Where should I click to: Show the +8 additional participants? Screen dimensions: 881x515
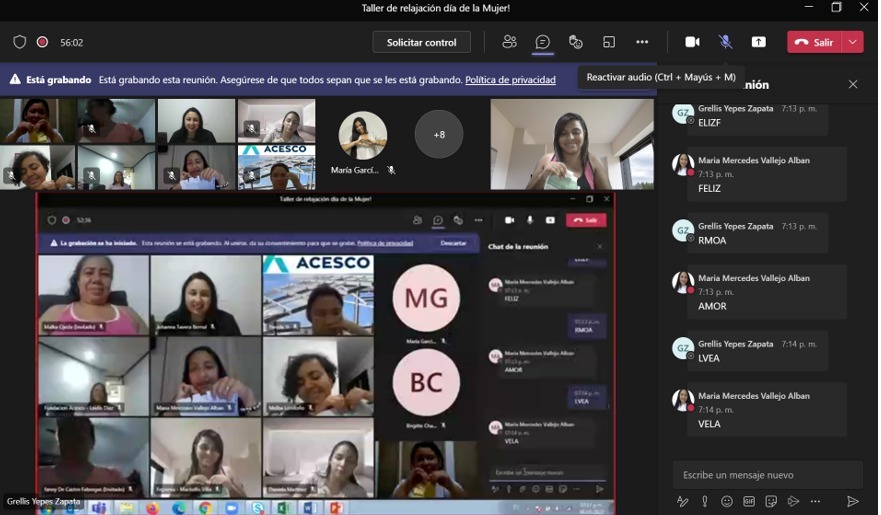(439, 134)
